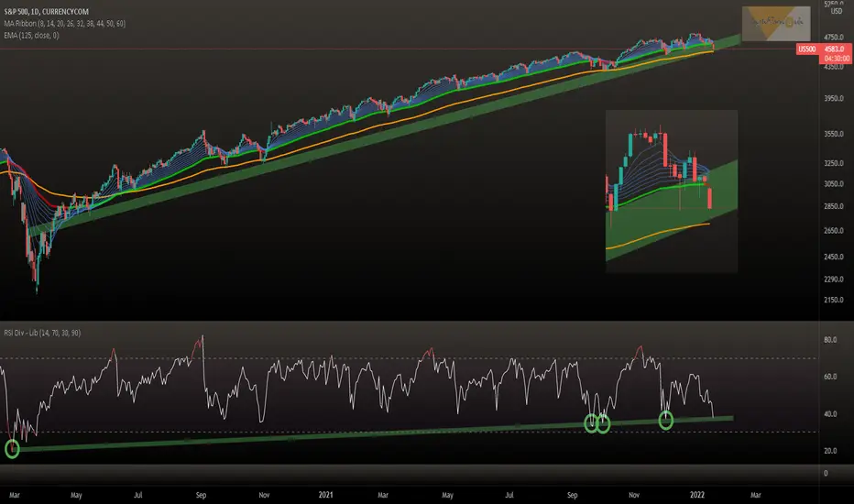The width and height of the screenshot is (854, 504).
Task: Select the green circle at March 2020 RSI low
Action: point(12,449)
